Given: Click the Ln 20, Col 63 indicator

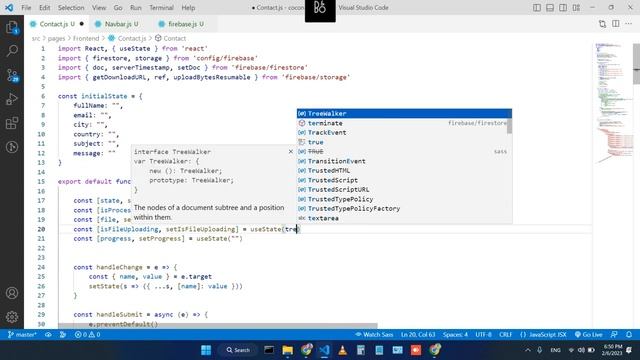Looking at the screenshot, I should click(418, 335).
